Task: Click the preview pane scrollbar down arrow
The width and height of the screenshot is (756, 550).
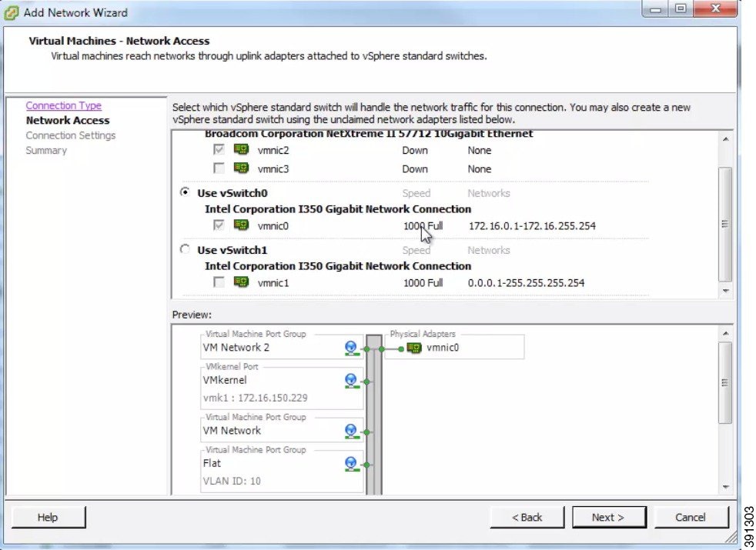Action: tap(724, 486)
